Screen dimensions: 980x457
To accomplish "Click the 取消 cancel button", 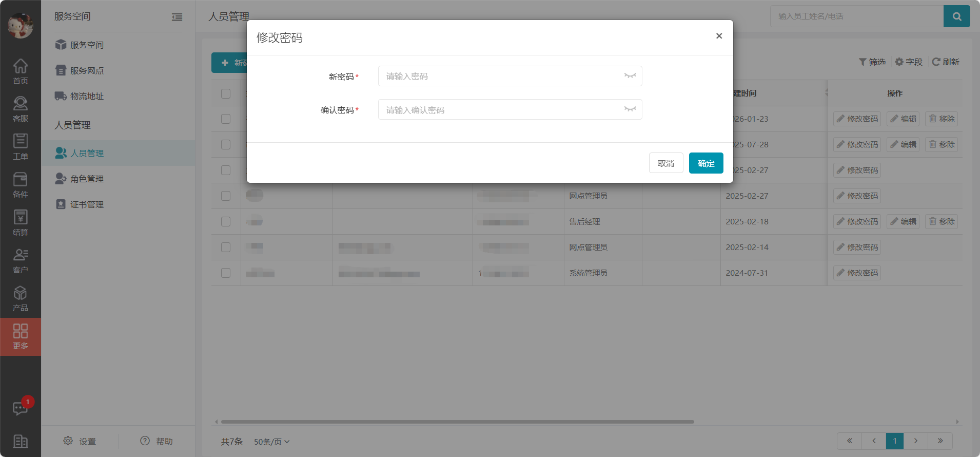I will pos(665,163).
